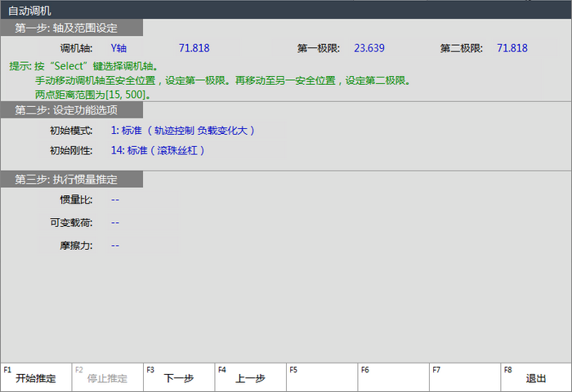
Task: Click the 初始刚性 label
Action: 71,150
